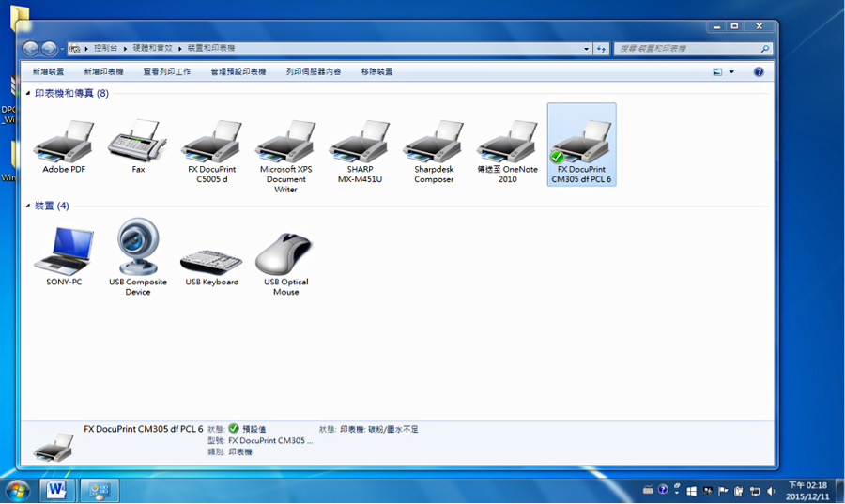Click the search magnifier icon

(x=764, y=49)
